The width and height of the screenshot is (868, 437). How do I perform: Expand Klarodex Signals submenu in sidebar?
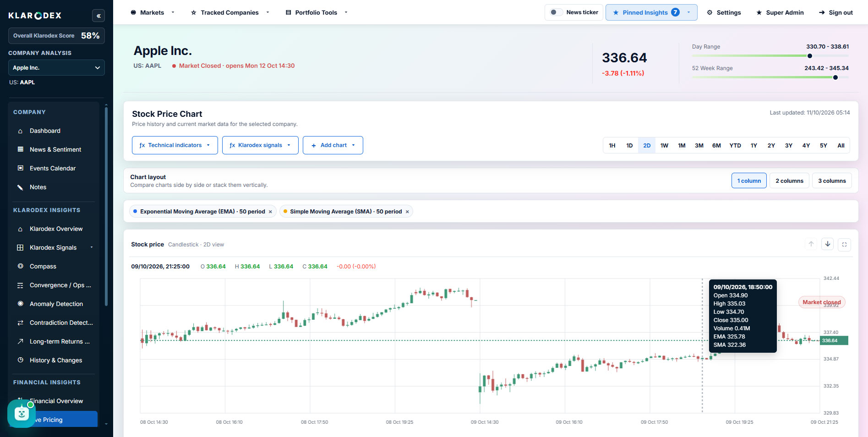click(92, 247)
